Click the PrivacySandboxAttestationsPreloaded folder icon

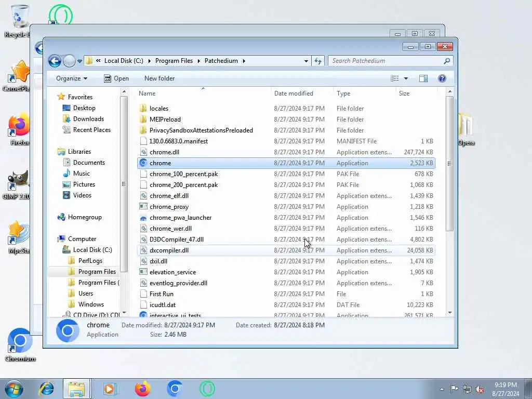coord(143,130)
